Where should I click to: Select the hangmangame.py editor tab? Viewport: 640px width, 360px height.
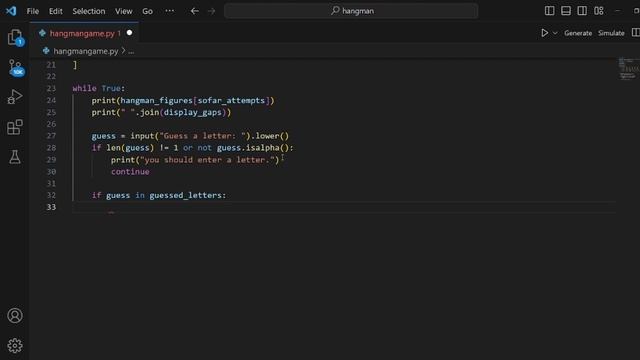pos(84,33)
